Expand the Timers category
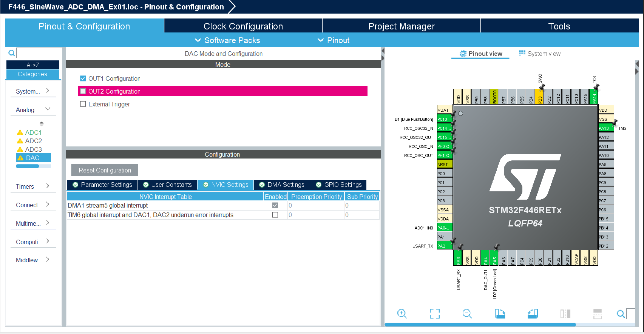 click(33, 186)
